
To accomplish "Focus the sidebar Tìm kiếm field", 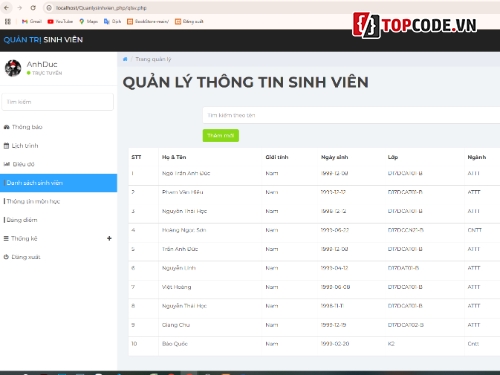I will point(57,102).
